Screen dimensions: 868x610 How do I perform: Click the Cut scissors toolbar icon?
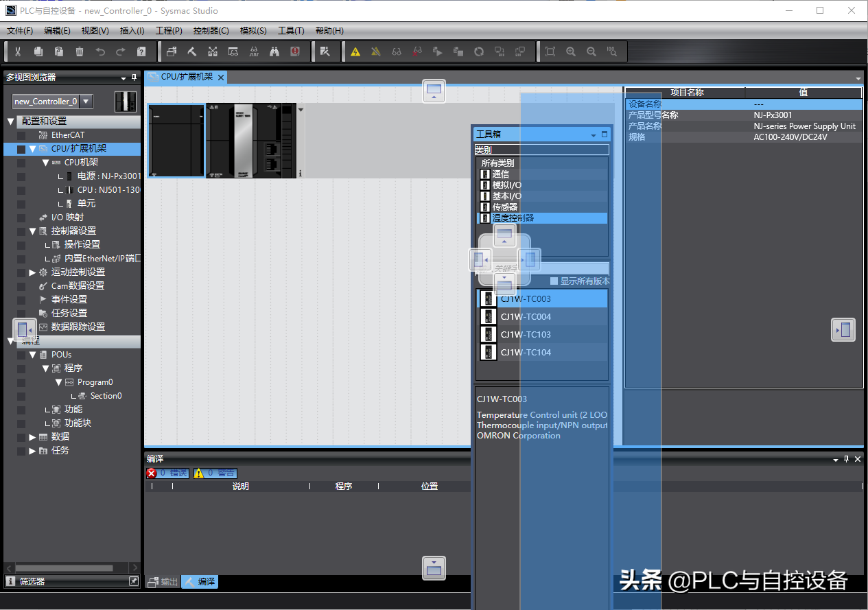point(18,51)
